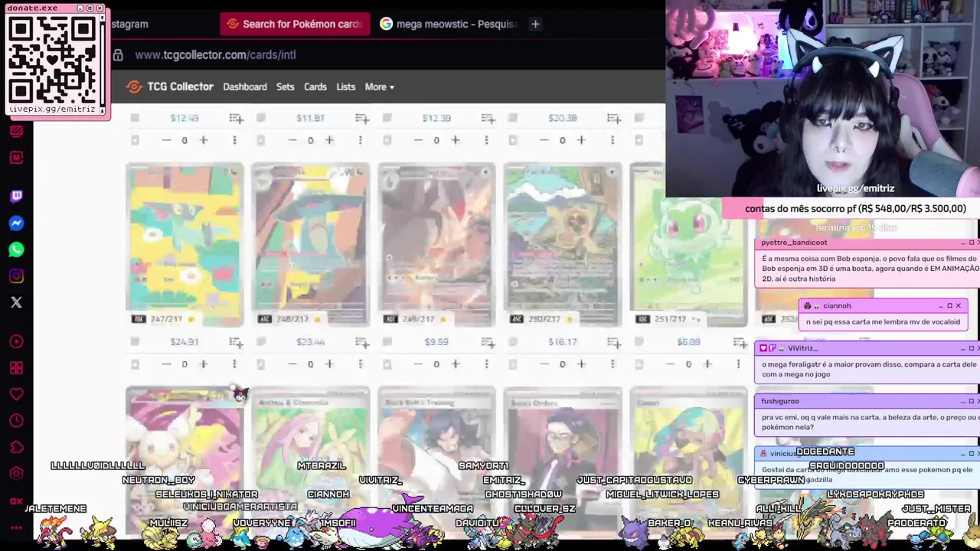Tick the checkbox beside the $9.59 price
The height and width of the screenshot is (551, 980).
(x=387, y=341)
